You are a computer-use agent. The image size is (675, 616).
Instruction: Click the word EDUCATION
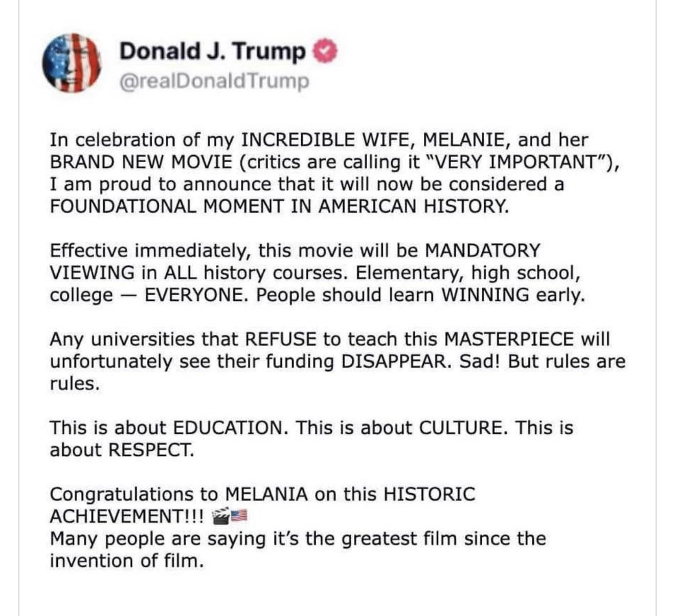click(228, 428)
